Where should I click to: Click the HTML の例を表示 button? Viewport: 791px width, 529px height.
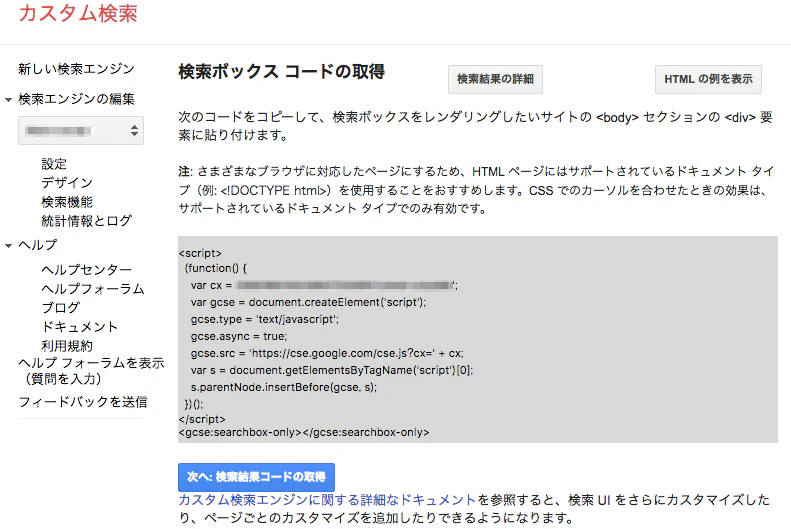point(708,79)
